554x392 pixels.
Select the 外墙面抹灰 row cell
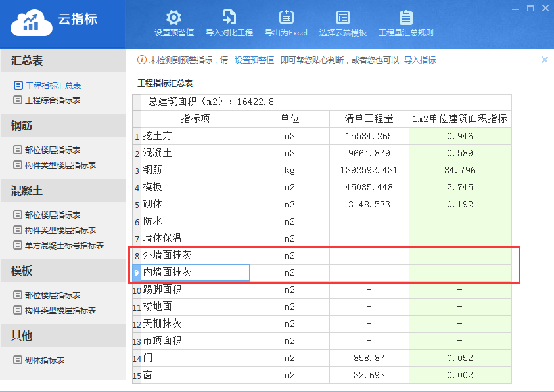(x=195, y=255)
